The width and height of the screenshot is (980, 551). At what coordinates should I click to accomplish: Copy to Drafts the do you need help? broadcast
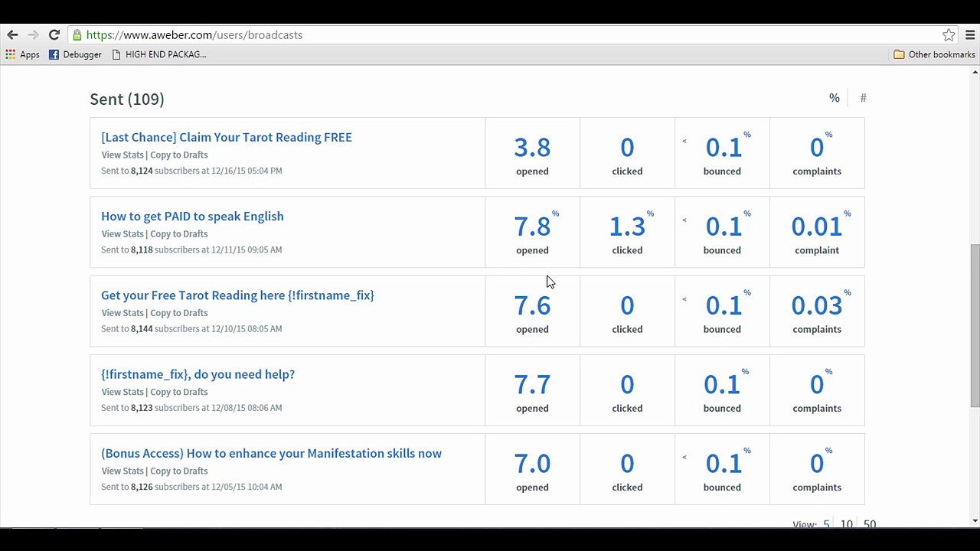click(179, 392)
